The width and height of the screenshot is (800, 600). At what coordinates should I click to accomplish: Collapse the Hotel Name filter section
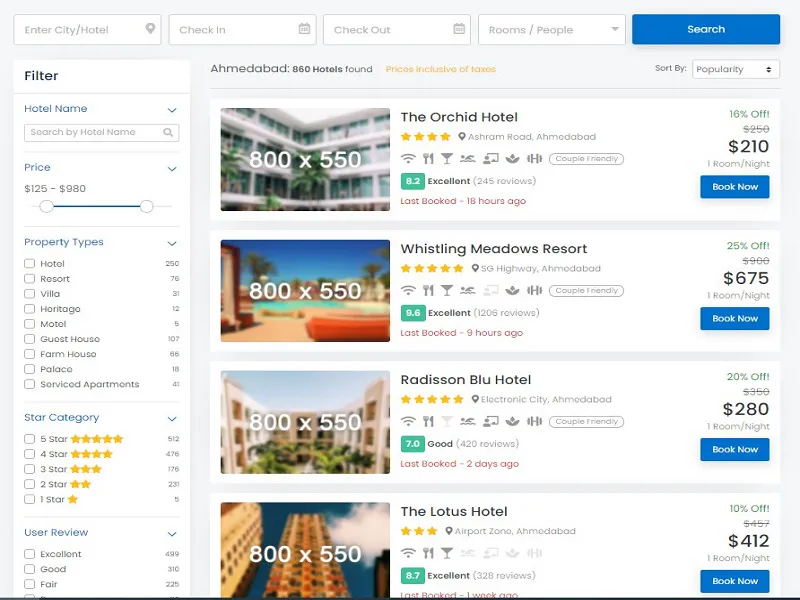pyautogui.click(x=172, y=110)
